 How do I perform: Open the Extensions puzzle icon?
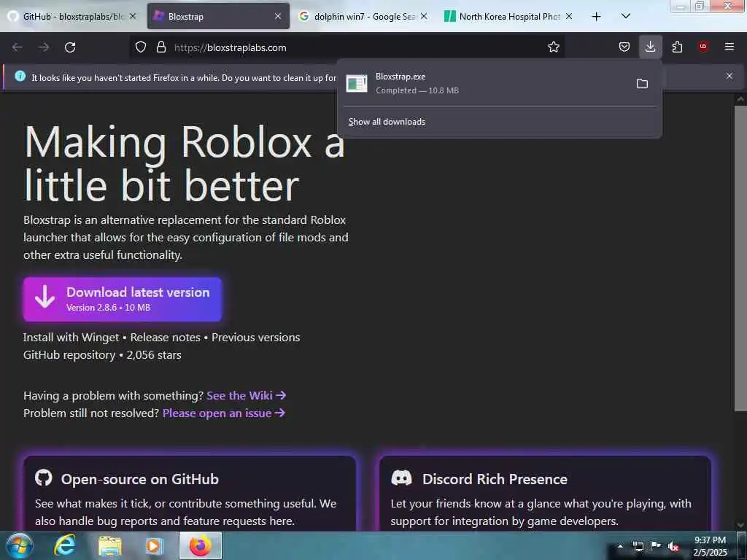[x=677, y=47]
